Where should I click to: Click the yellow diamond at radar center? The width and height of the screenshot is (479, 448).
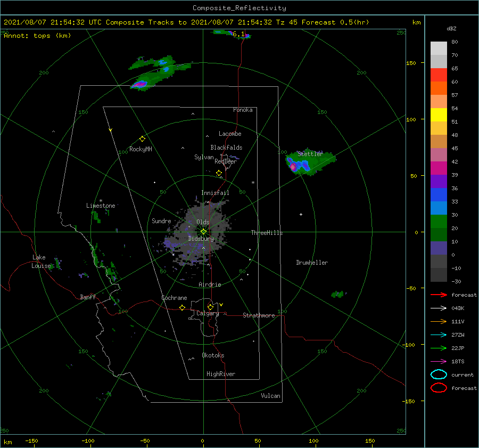(203, 232)
